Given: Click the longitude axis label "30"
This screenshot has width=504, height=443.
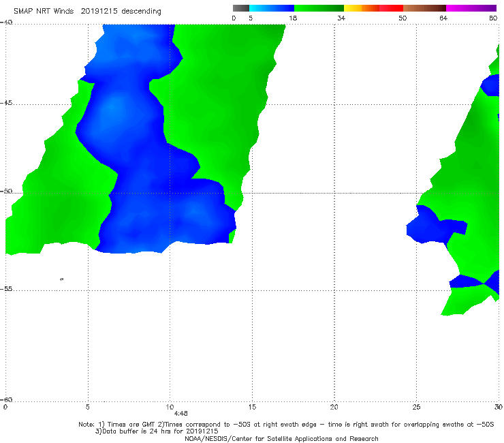Looking at the screenshot, I should tap(499, 407).
